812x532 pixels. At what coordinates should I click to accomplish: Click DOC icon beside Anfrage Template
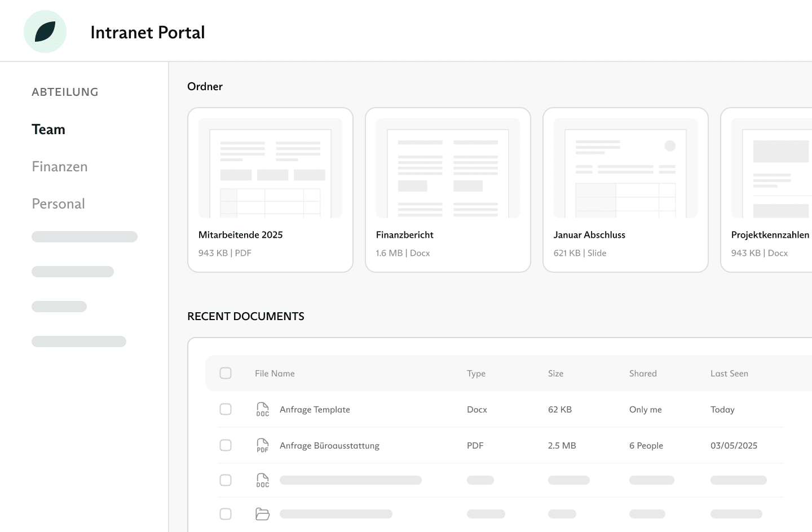(262, 410)
